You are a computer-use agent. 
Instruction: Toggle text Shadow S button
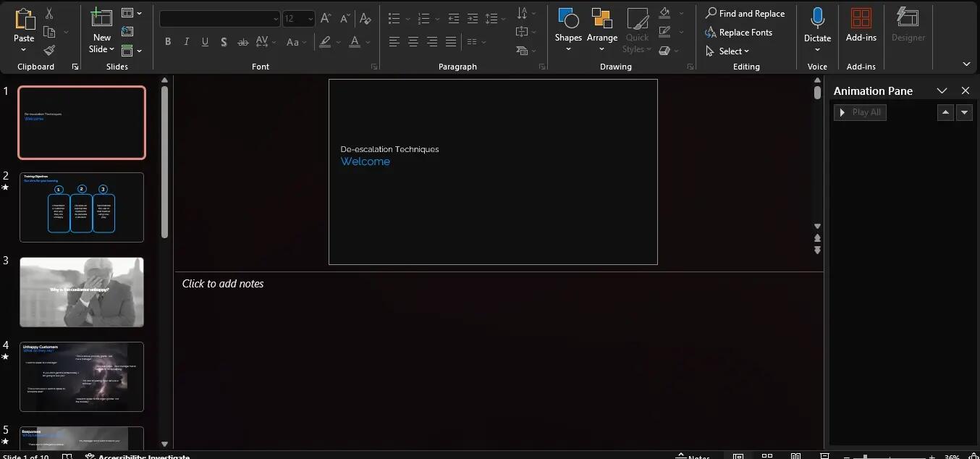pyautogui.click(x=224, y=42)
